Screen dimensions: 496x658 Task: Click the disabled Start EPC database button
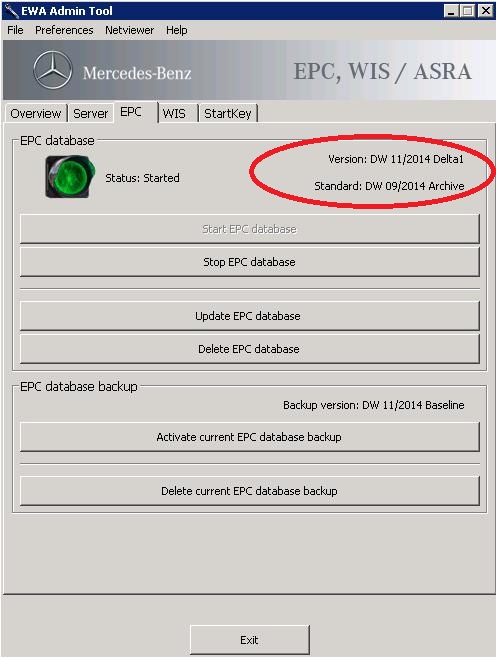coord(249,229)
